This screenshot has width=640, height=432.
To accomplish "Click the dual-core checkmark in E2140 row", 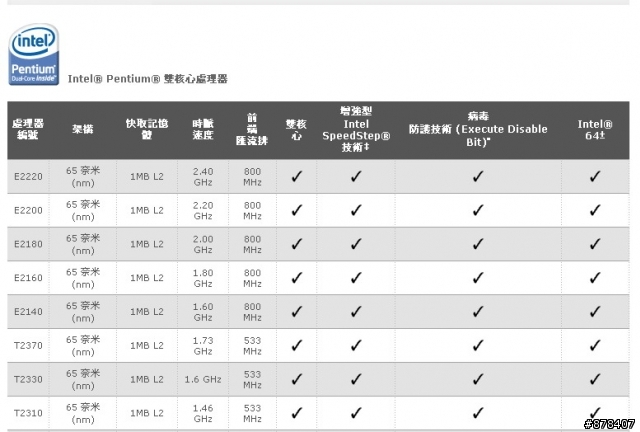I will tap(297, 312).
